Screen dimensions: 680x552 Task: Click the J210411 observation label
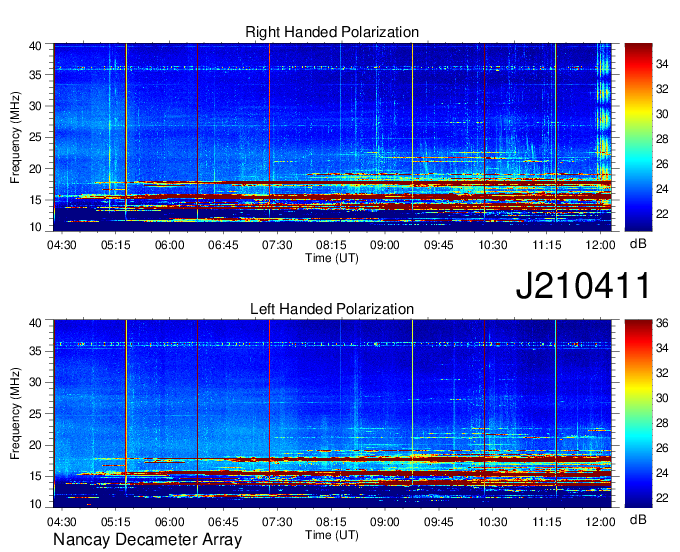tap(583, 285)
